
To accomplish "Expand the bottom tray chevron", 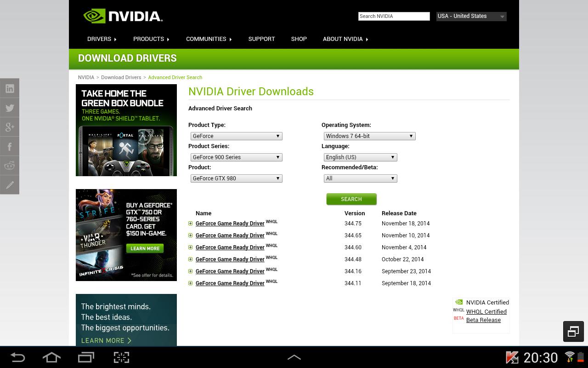I will pos(294,357).
